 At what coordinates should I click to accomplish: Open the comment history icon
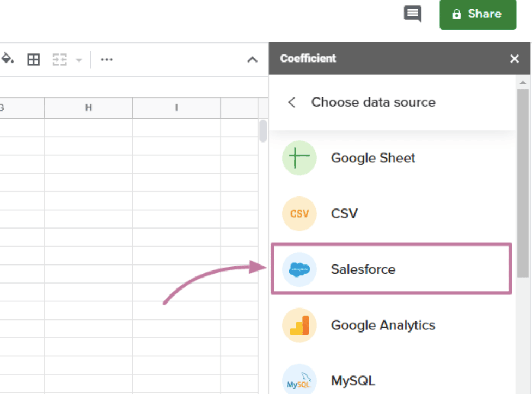[413, 14]
